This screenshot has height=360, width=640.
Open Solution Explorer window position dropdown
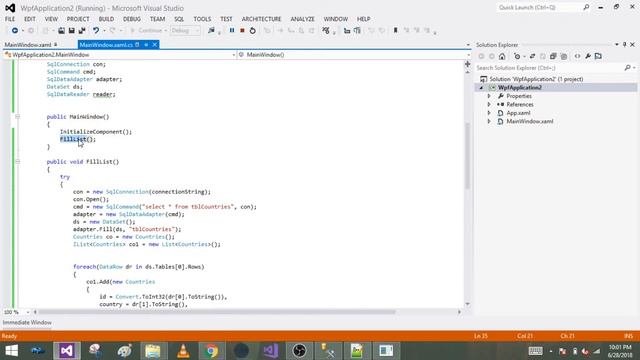(617, 44)
